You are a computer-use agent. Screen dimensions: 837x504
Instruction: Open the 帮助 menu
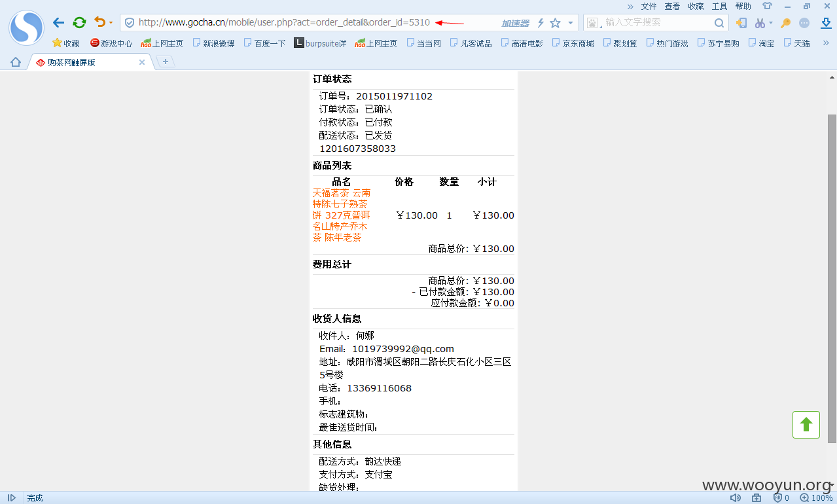(x=743, y=6)
